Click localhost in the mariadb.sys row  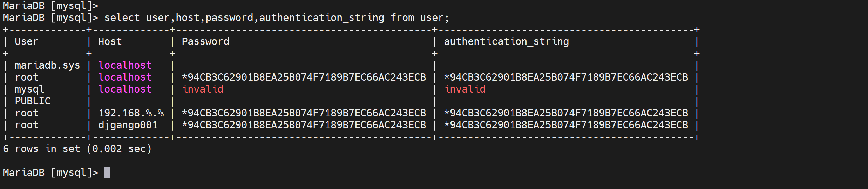point(125,65)
